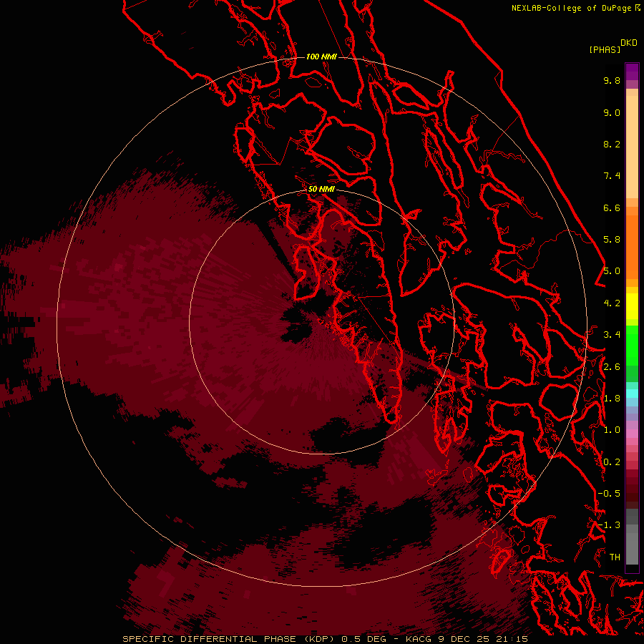Click the KACG 9 DEC 25 21:15 timestamp
The width and height of the screenshot is (644, 644).
pos(467,639)
